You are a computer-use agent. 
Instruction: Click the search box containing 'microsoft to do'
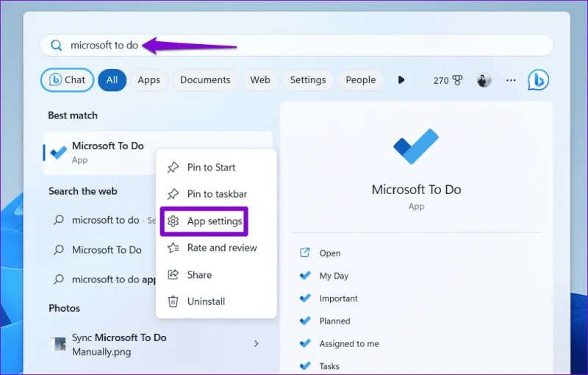(297, 46)
